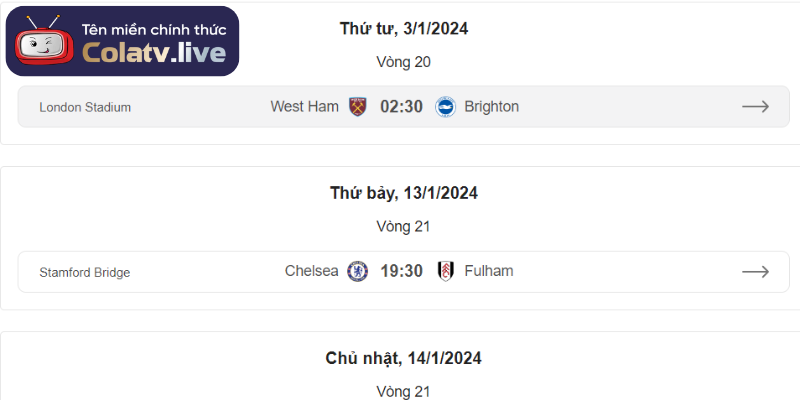Click the Thứ bảy, 13/1/2024 date heading
This screenshot has height=400, width=800.
pos(404,193)
